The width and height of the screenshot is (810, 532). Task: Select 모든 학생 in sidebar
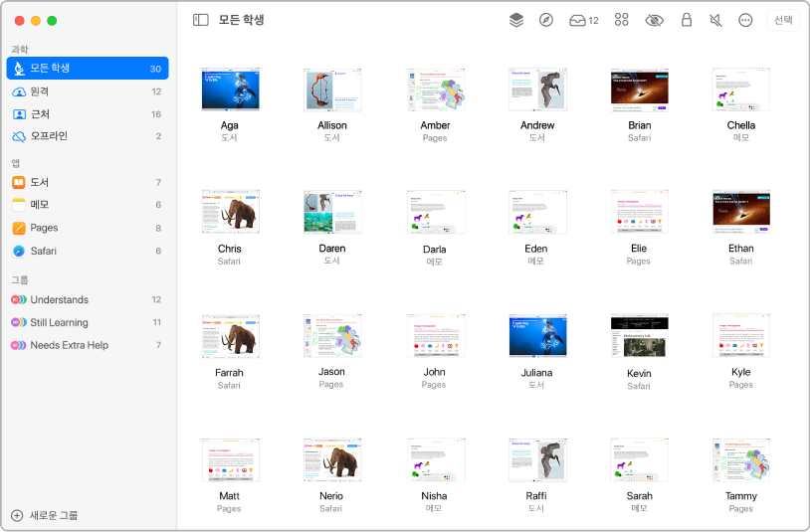[88, 68]
